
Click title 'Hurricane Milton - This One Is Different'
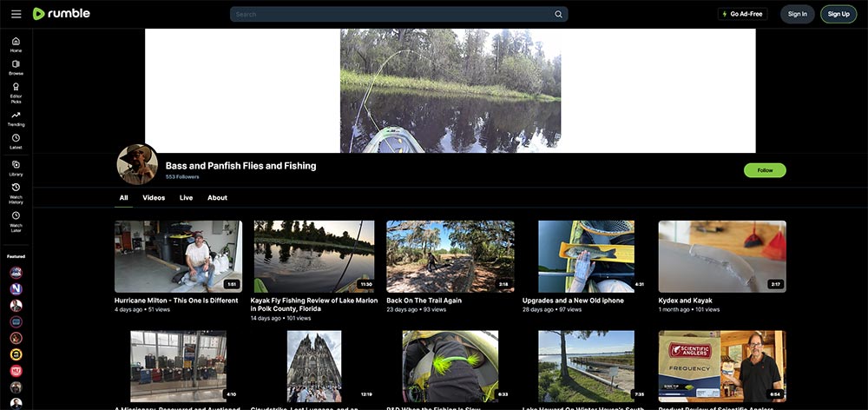coord(176,301)
